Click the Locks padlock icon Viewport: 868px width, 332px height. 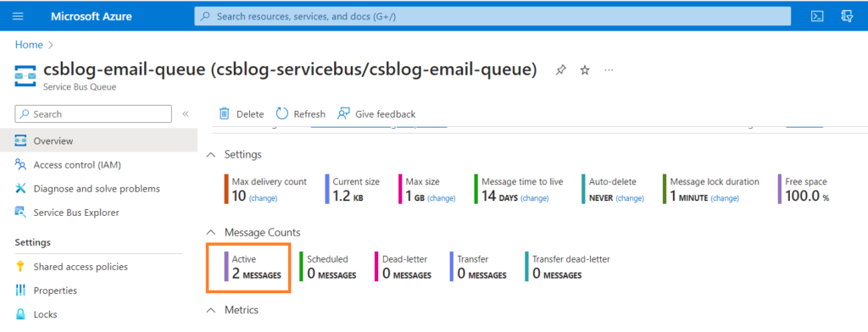(x=20, y=313)
